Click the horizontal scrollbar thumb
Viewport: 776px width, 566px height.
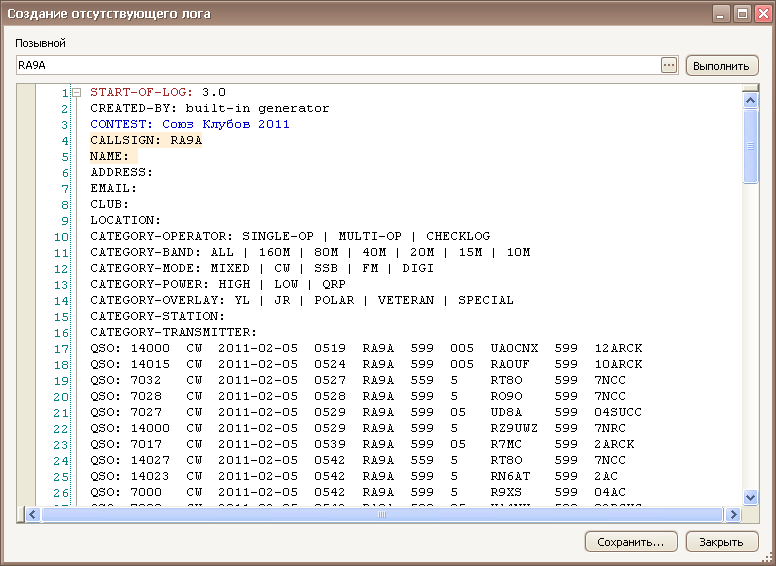tap(380, 514)
